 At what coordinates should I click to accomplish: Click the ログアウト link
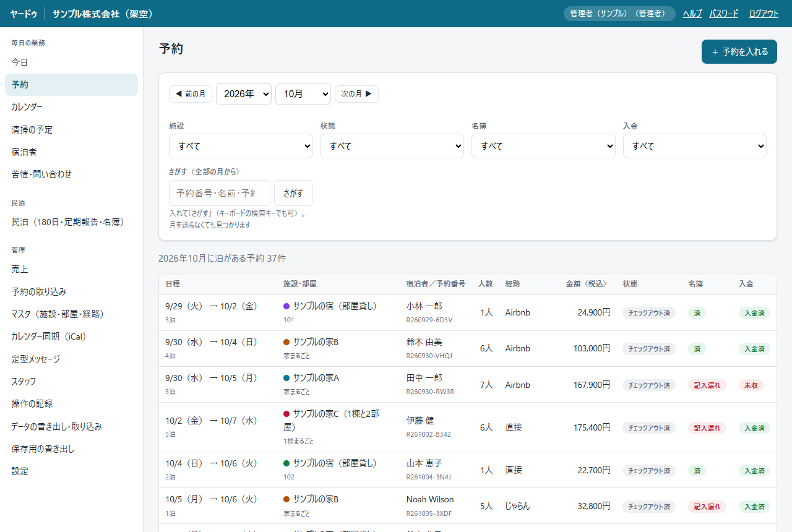[764, 14]
